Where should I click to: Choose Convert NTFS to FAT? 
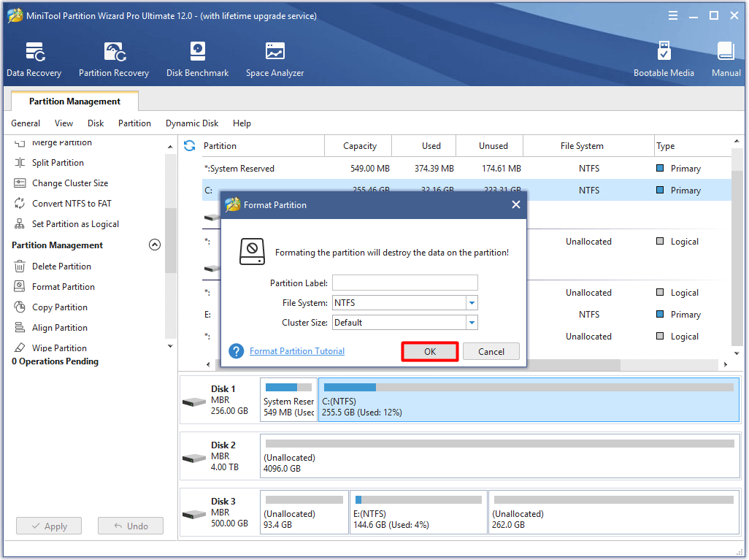point(72,204)
